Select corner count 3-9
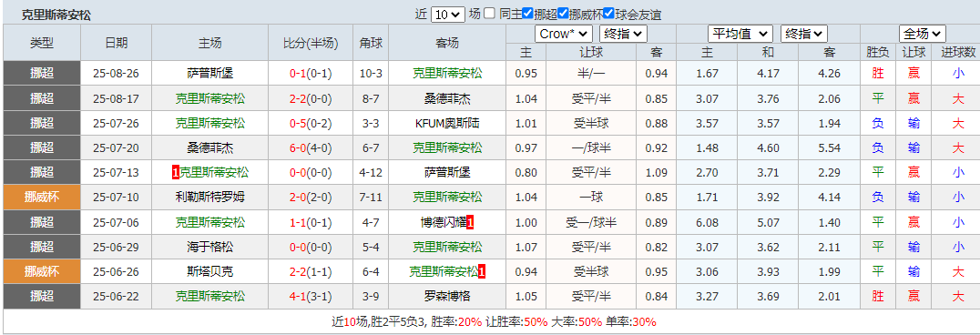This screenshot has width=980, height=335. coord(371,296)
